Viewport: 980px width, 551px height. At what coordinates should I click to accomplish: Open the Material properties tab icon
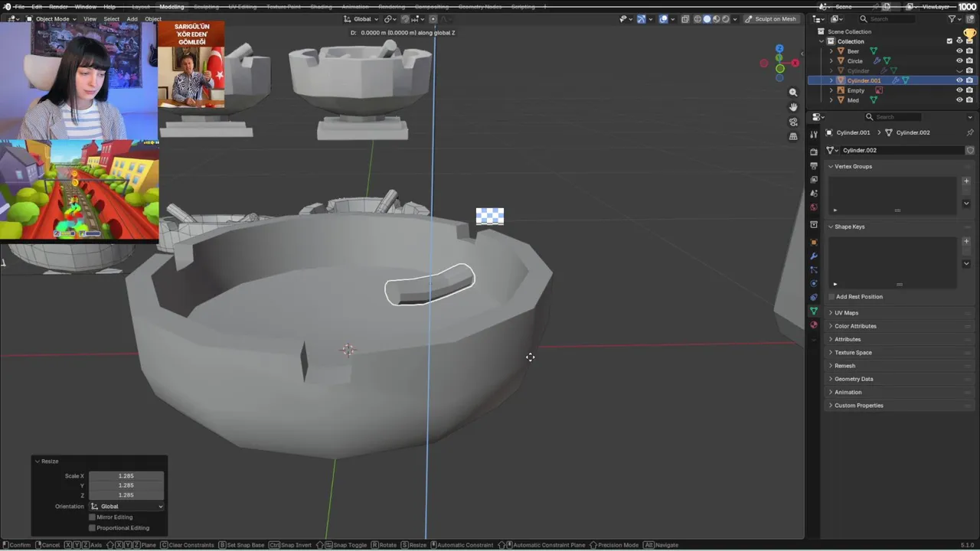814,324
